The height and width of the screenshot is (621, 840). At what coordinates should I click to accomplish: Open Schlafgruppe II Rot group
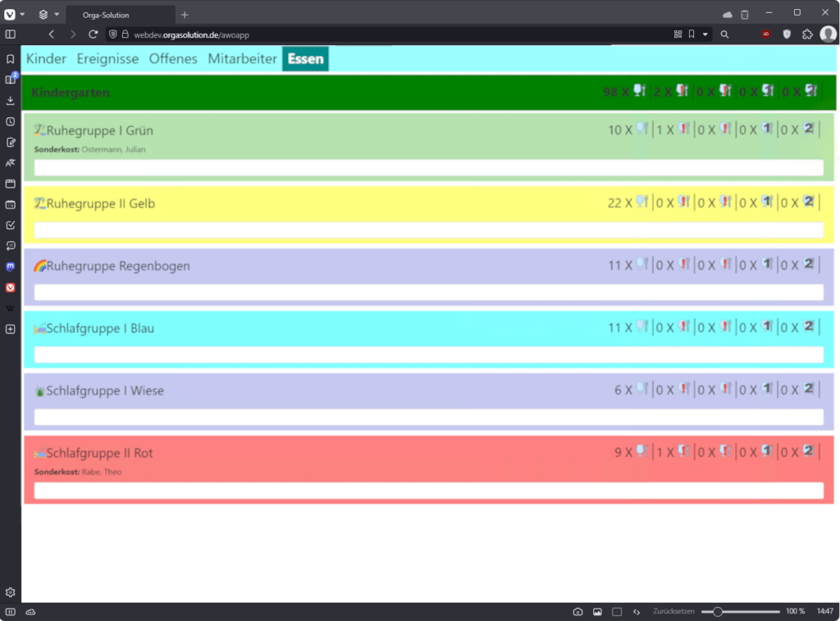click(99, 453)
